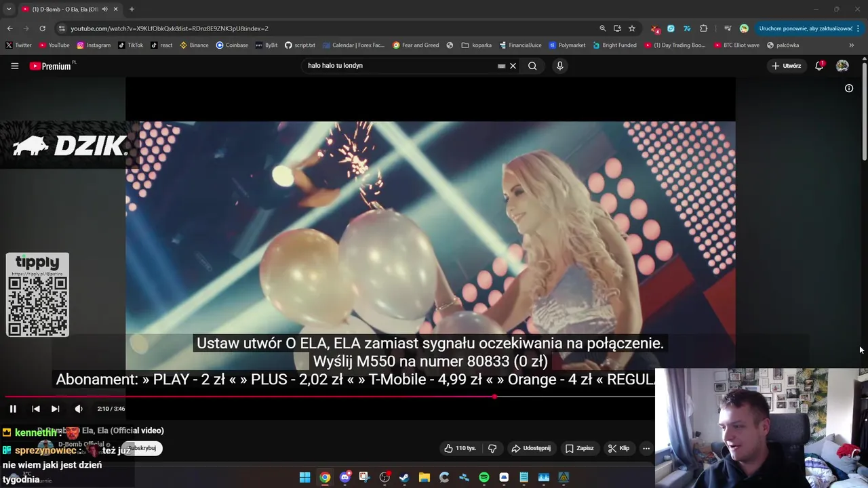Click Uruchom ponownie, aby zaktualizować
This screenshot has height=488, width=868.
(x=806, y=28)
